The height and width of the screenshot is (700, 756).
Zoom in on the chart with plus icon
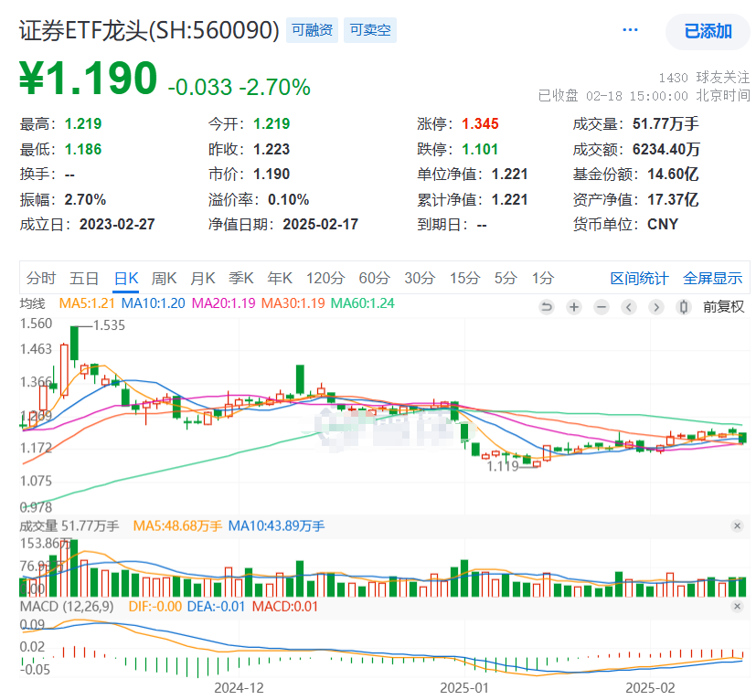(573, 307)
